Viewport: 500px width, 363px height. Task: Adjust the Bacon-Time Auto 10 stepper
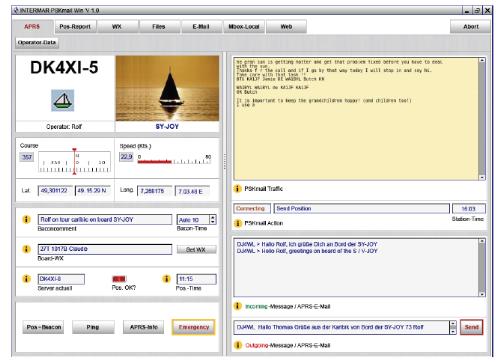(x=213, y=219)
